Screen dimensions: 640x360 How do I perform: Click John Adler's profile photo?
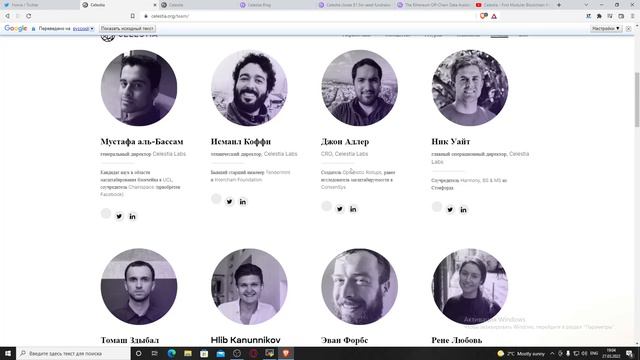click(359, 88)
